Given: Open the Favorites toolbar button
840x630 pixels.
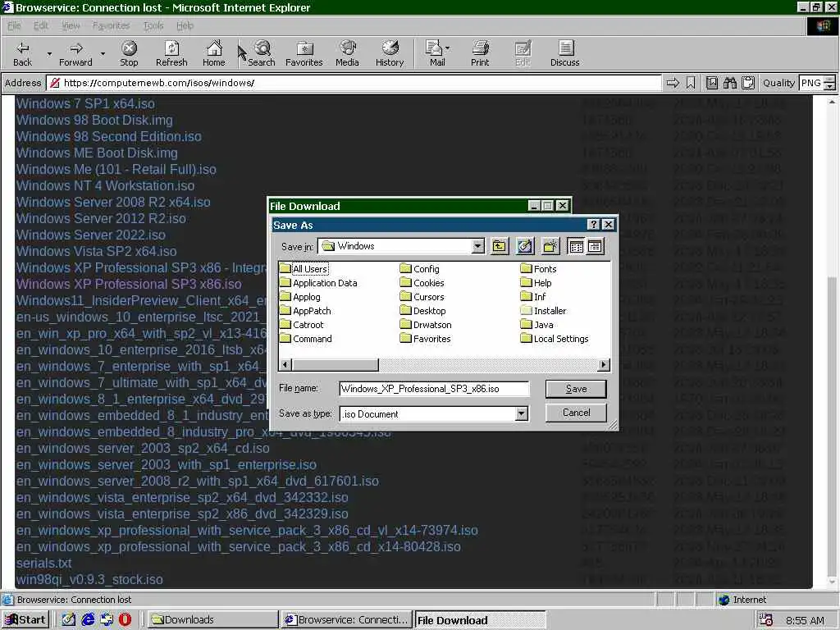Looking at the screenshot, I should pos(304,53).
